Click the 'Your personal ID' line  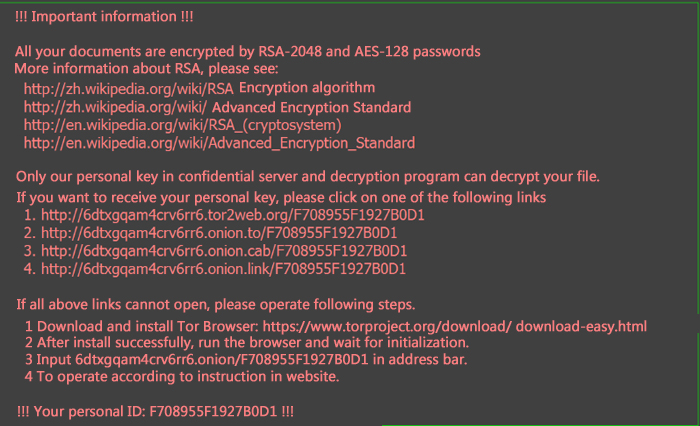point(155,411)
